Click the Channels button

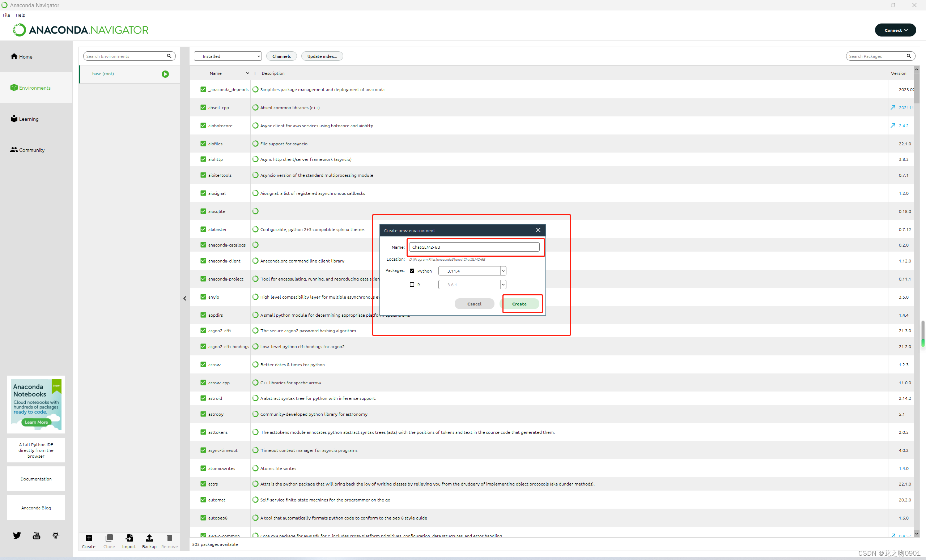tap(281, 56)
